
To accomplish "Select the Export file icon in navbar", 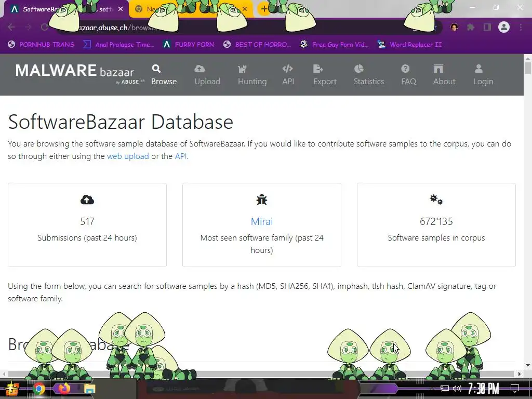I will pos(318,69).
